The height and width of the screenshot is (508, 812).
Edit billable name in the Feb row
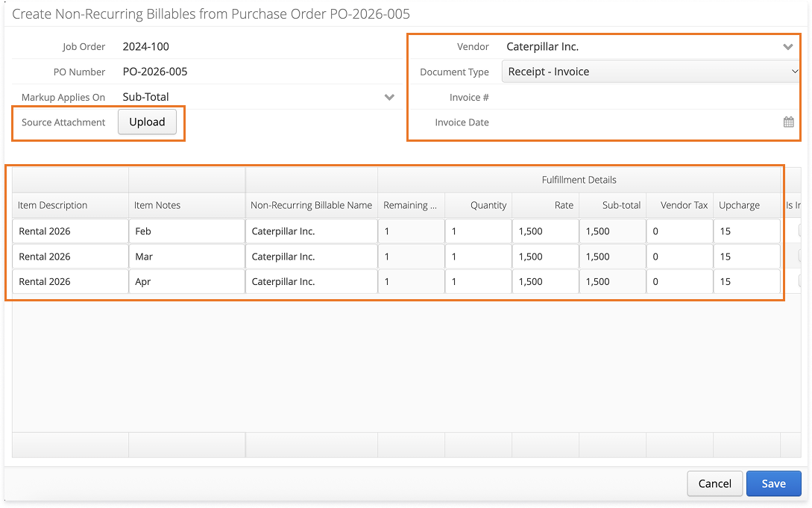coord(311,231)
